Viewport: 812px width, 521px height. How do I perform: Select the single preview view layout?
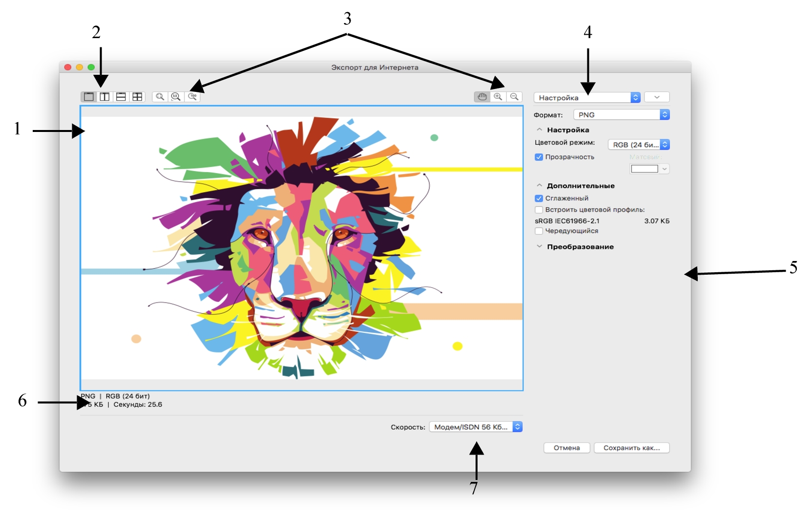pos(88,97)
